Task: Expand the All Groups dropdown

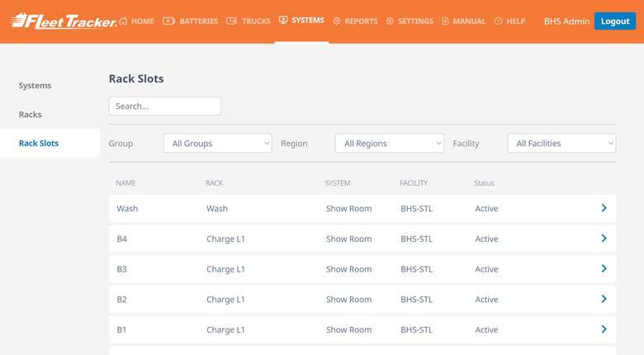Action: tap(217, 144)
